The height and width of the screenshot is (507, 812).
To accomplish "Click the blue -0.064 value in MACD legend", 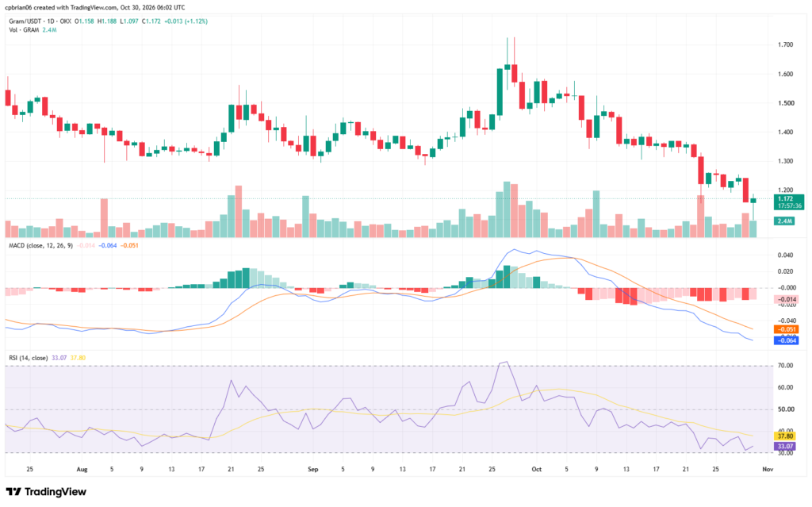I will [x=108, y=245].
